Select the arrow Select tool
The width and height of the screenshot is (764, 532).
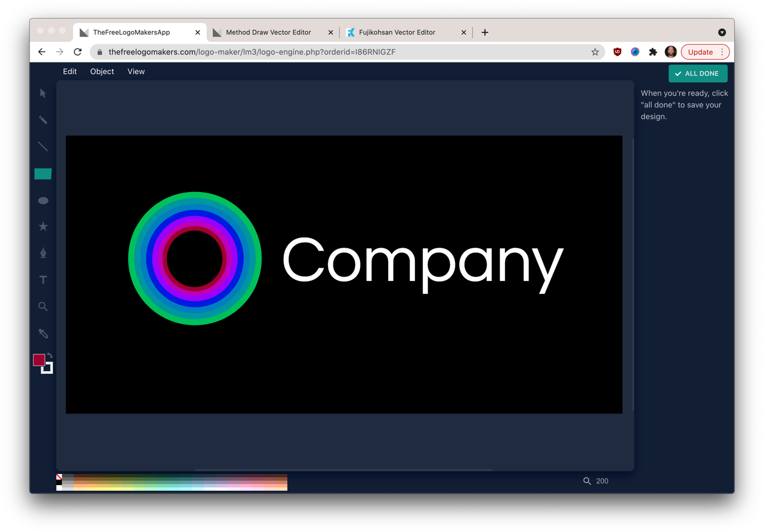point(43,93)
